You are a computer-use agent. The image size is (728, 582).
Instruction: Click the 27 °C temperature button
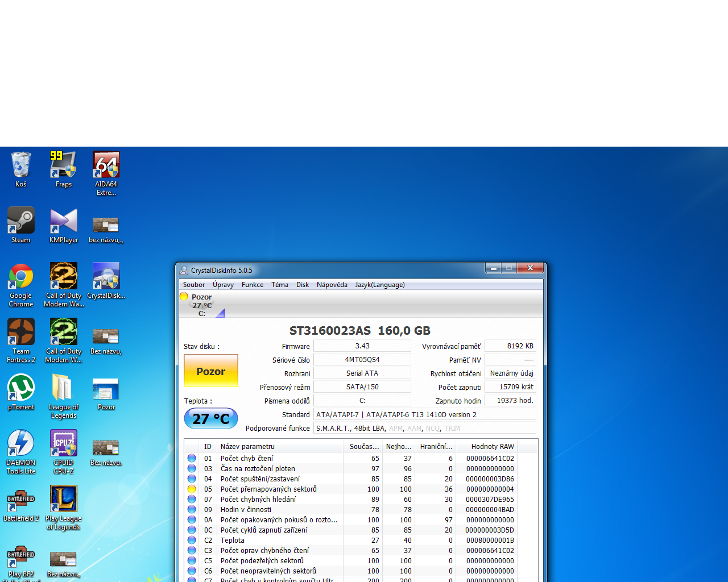pos(211,419)
